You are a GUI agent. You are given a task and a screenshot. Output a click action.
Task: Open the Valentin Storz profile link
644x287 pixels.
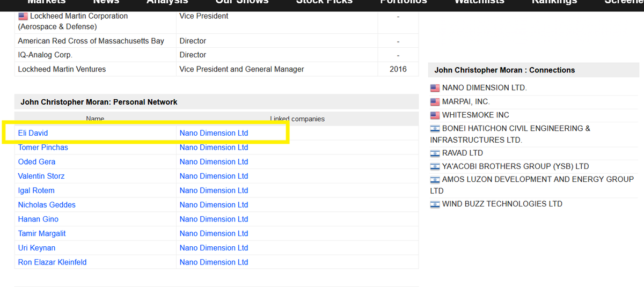click(x=41, y=176)
